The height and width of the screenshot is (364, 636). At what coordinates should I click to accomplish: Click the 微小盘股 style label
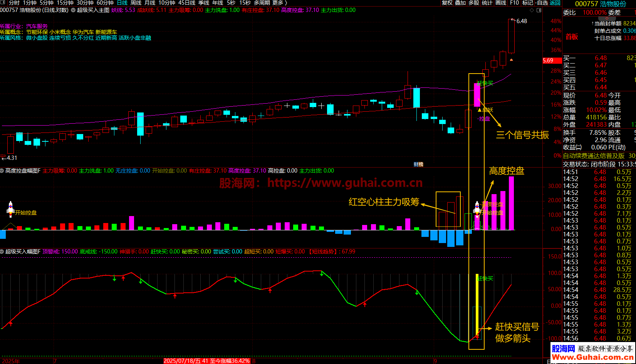[37, 38]
